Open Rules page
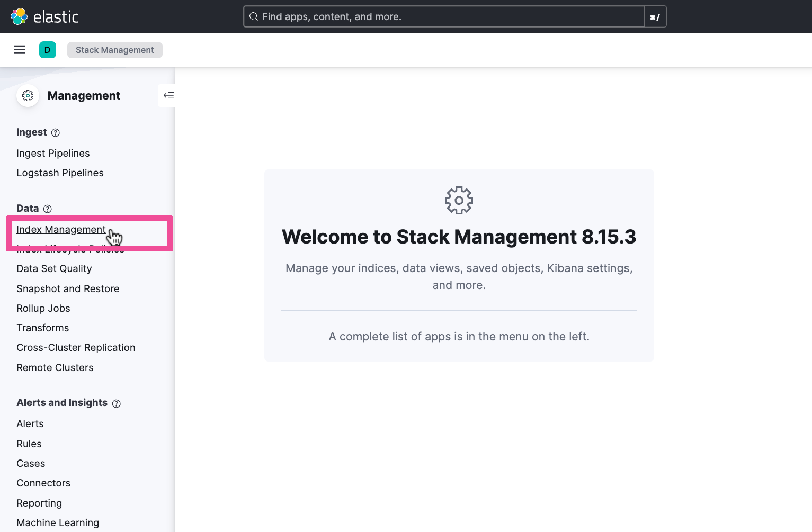Image resolution: width=812 pixels, height=532 pixels. pos(29,444)
